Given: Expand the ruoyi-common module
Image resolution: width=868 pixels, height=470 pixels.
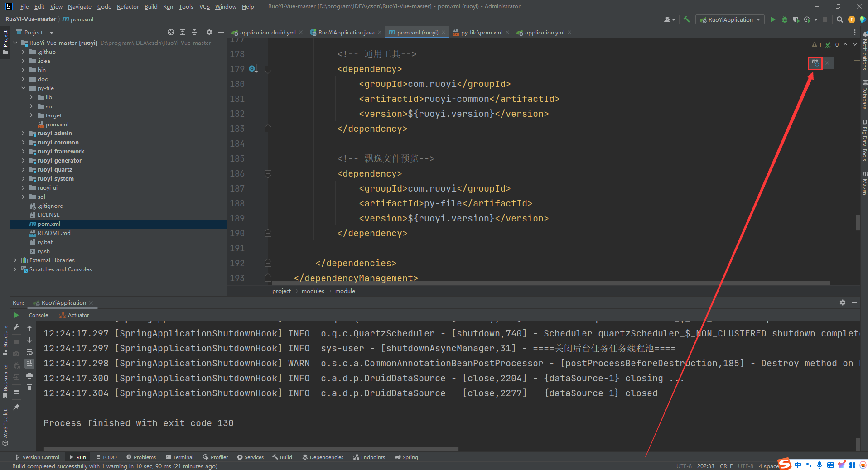Looking at the screenshot, I should click(x=23, y=143).
